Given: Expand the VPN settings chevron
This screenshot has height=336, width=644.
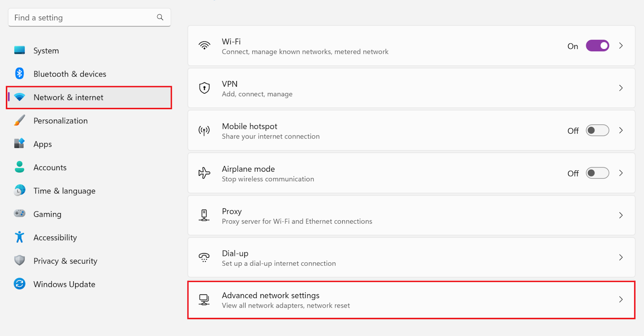Looking at the screenshot, I should 621,88.
